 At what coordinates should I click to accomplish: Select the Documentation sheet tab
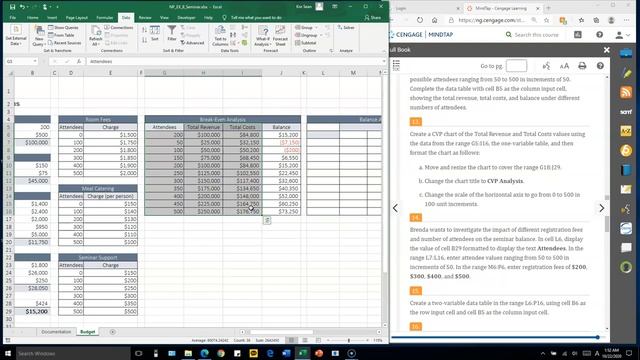pos(56,332)
